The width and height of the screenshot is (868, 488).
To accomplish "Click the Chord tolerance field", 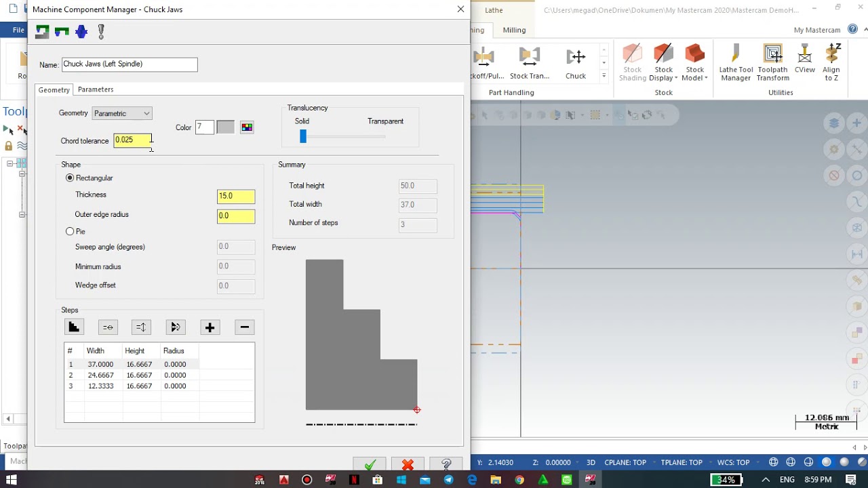I will pos(132,140).
